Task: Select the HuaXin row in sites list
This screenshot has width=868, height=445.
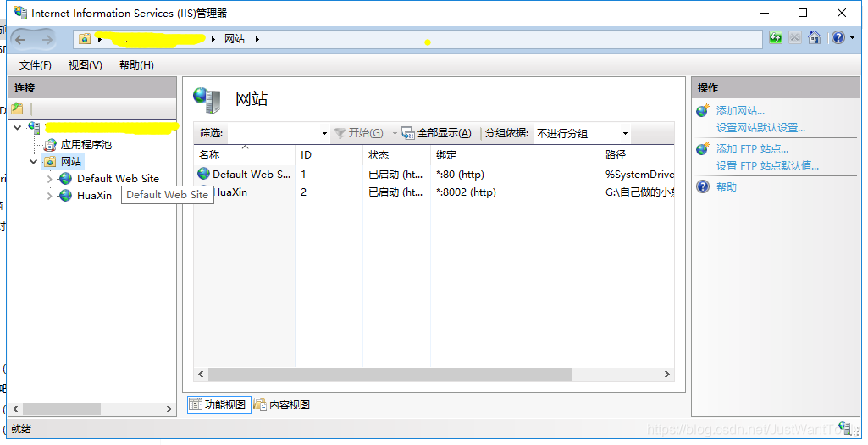Action: (x=434, y=192)
